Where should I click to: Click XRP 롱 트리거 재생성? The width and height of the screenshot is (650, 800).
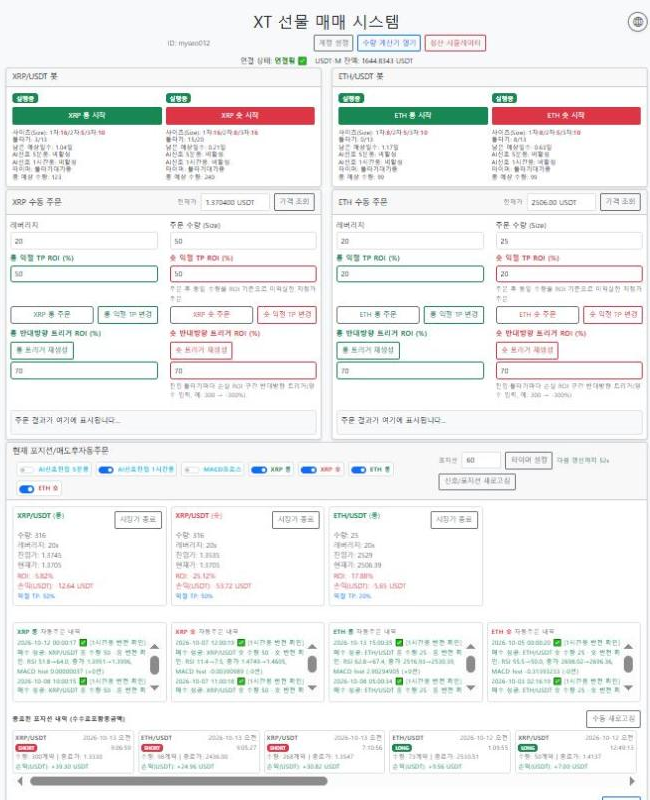point(42,351)
